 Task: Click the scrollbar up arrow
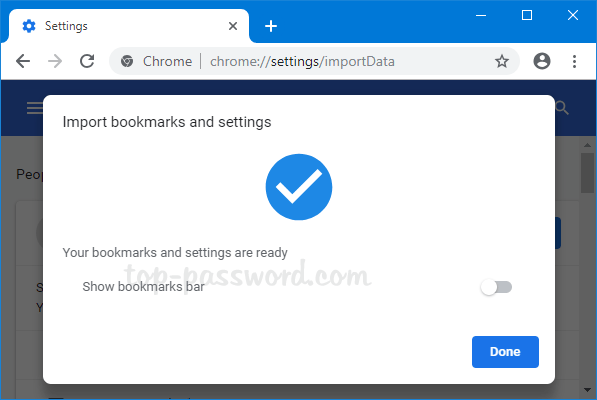[x=587, y=145]
